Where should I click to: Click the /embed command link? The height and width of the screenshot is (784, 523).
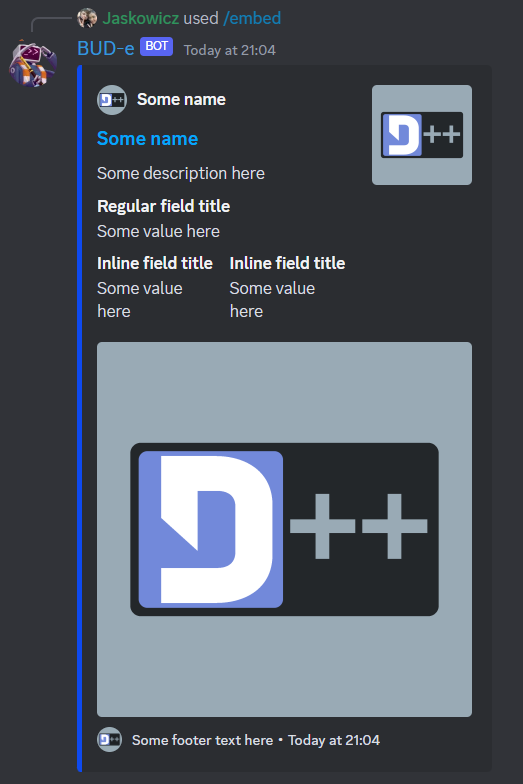[x=252, y=18]
